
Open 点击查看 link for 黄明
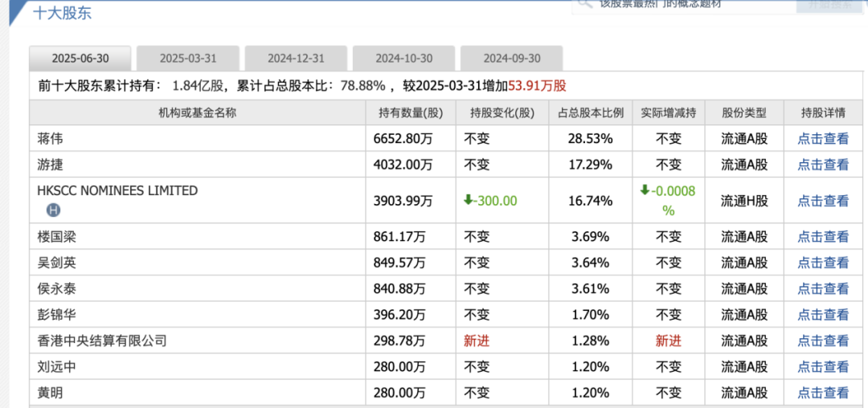click(823, 393)
